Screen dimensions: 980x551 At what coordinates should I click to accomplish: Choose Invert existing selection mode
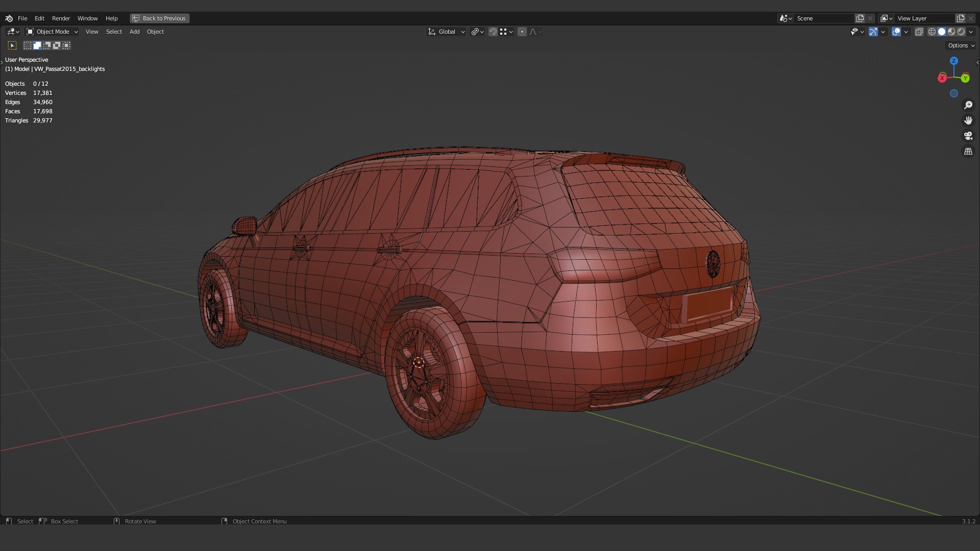[x=57, y=45]
